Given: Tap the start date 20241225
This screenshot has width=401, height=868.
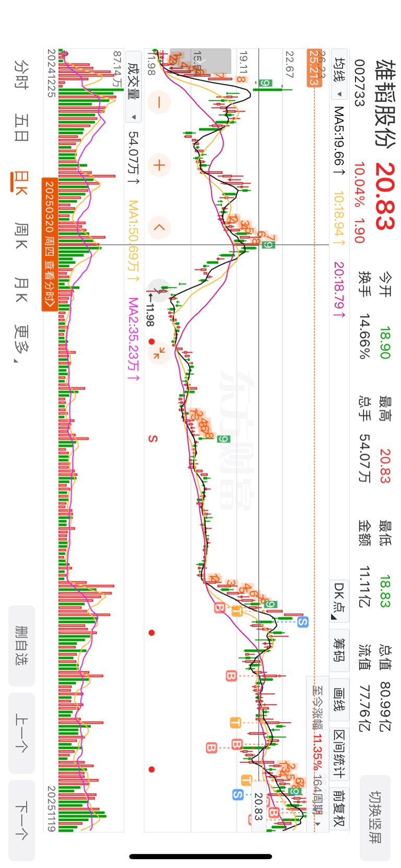Looking at the screenshot, I should pyautogui.click(x=51, y=73).
